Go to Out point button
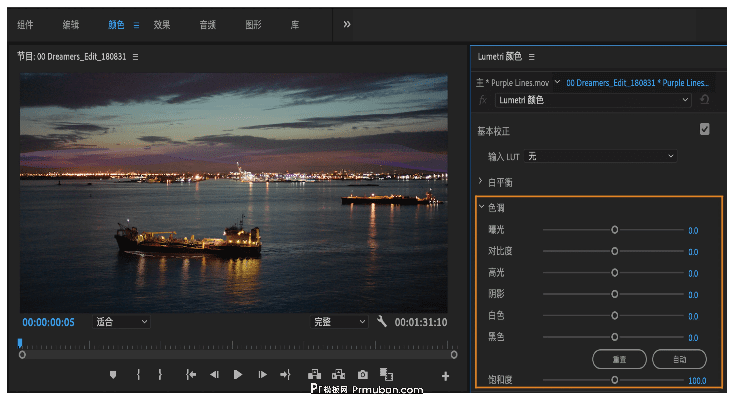 click(285, 375)
